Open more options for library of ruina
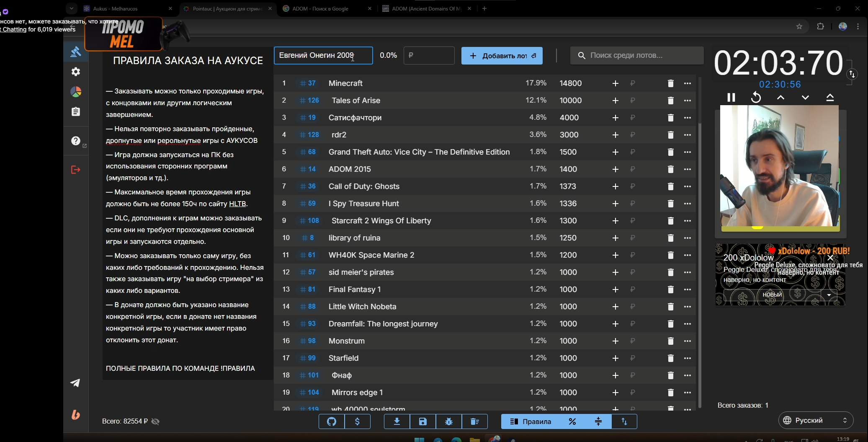The image size is (868, 442). (x=688, y=238)
